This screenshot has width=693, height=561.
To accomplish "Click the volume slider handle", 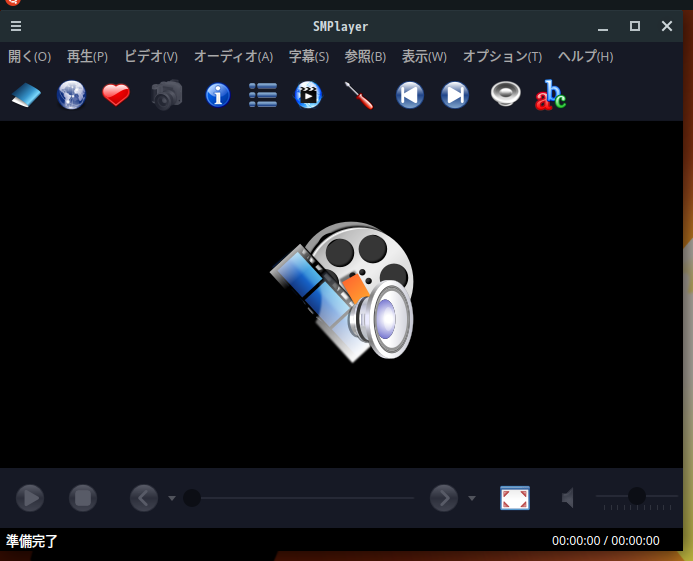I will pos(637,496).
